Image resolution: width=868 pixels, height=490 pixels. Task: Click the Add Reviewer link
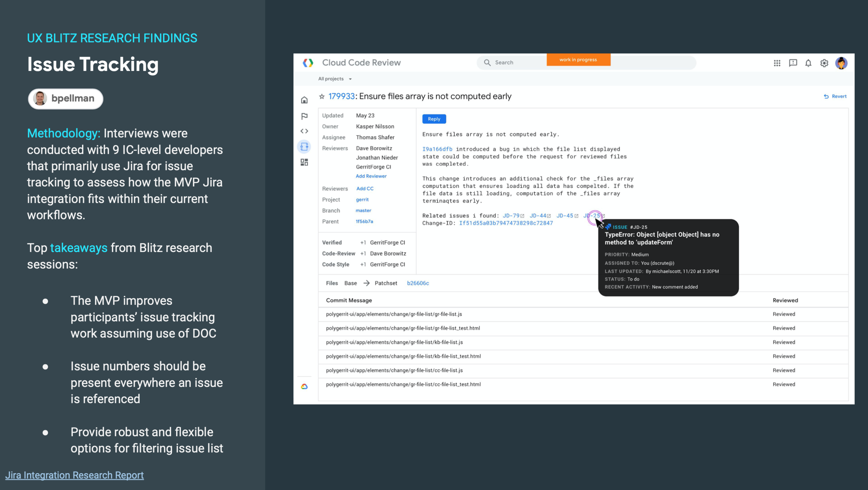click(x=371, y=176)
